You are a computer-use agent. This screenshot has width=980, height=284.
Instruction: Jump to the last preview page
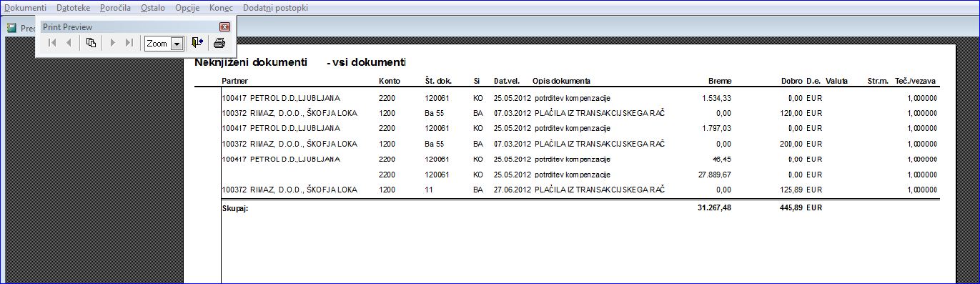[x=129, y=43]
